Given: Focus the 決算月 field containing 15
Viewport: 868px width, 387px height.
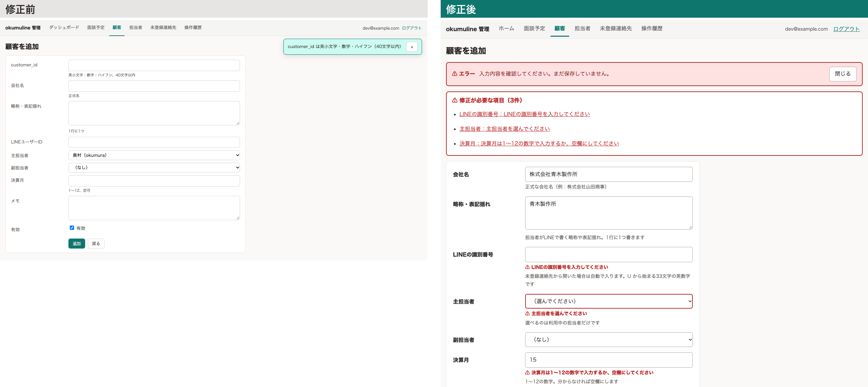Looking at the screenshot, I should [609, 360].
